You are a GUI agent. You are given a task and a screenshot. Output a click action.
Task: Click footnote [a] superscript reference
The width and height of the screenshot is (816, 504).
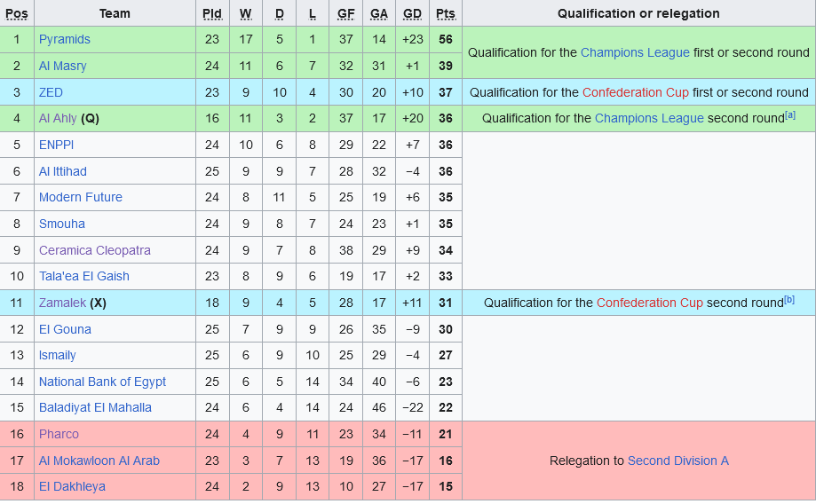pyautogui.click(x=789, y=114)
